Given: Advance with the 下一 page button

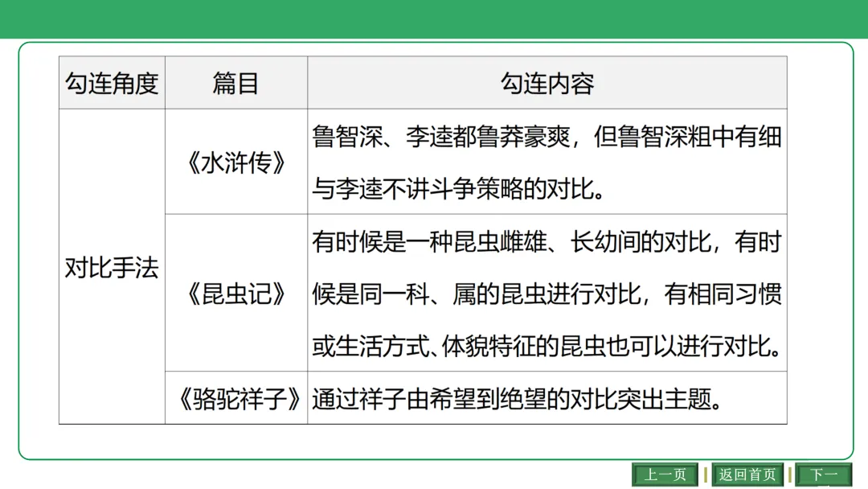Looking at the screenshot, I should click(824, 475).
